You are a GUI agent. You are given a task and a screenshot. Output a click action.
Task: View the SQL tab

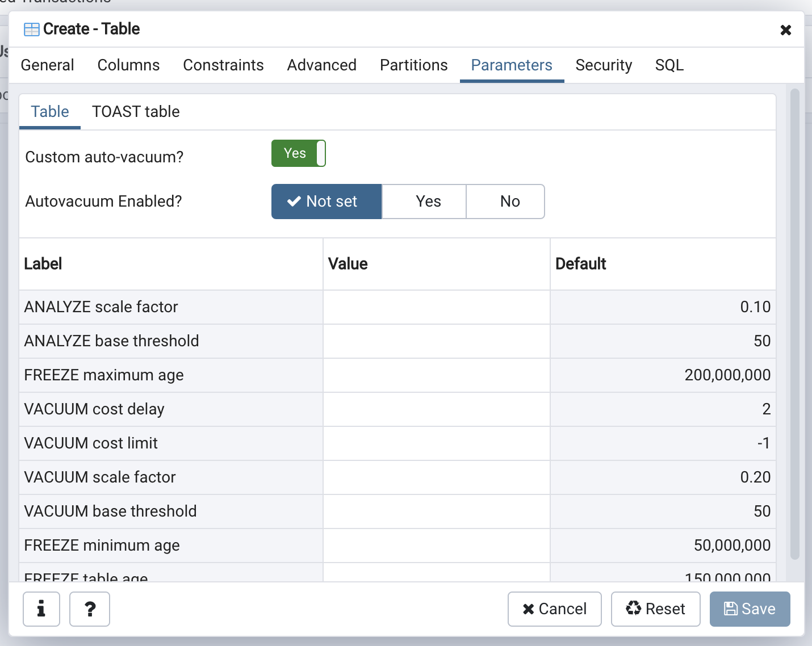point(669,65)
